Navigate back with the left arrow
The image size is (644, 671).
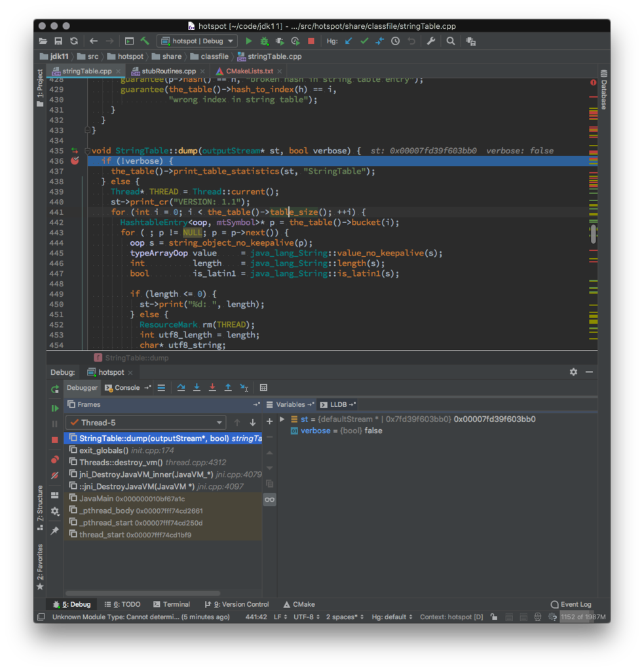pyautogui.click(x=94, y=41)
